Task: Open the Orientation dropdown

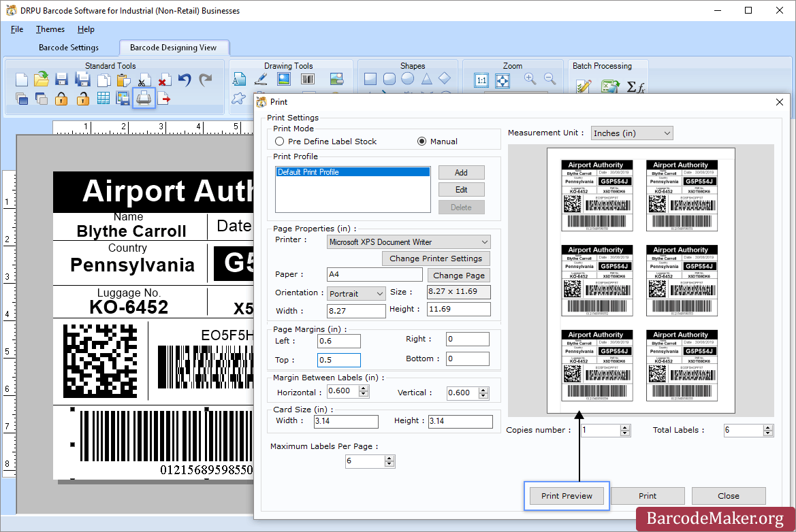Action: coord(356,294)
